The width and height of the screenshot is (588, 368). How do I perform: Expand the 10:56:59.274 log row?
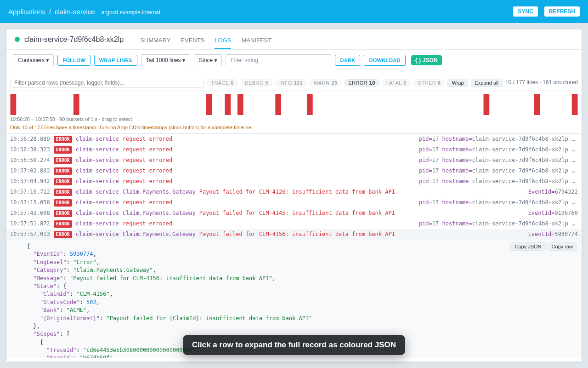click(294, 160)
